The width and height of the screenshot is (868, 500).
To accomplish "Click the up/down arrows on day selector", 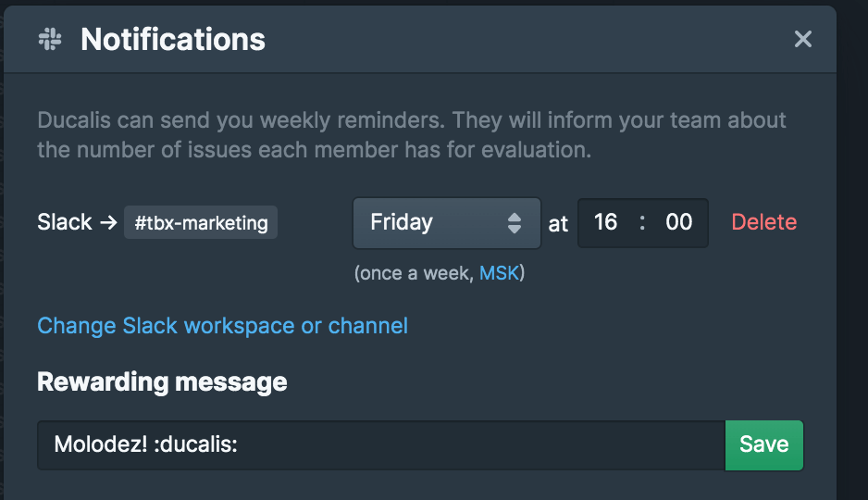I will [x=515, y=222].
